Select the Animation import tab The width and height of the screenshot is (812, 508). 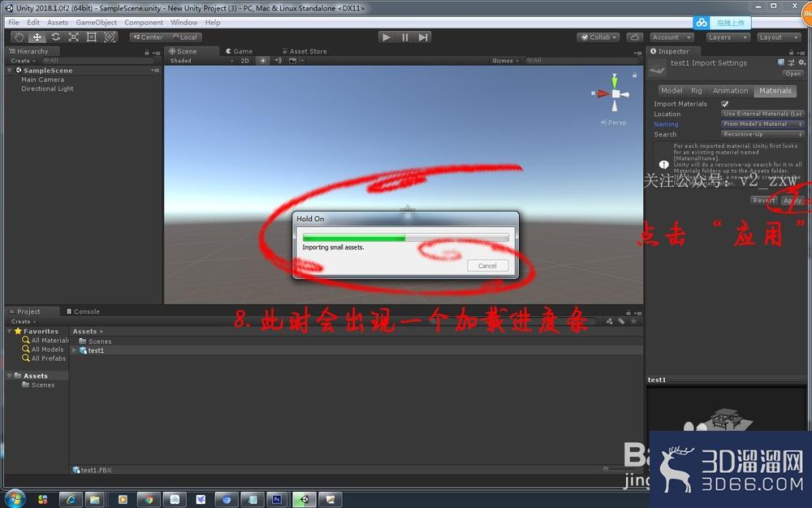pyautogui.click(x=730, y=91)
